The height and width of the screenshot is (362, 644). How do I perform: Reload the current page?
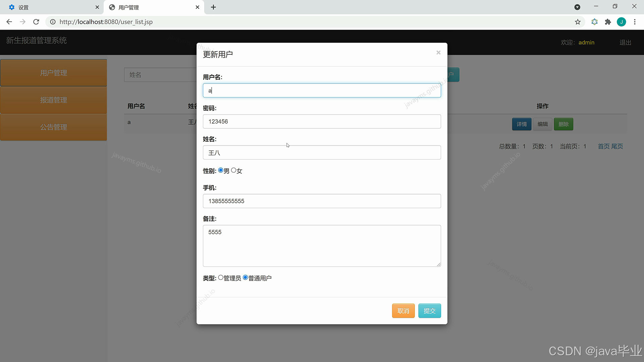(36, 22)
